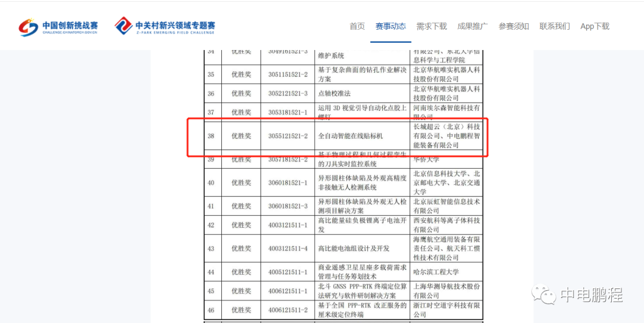Click the 中关村新兴领域专题赛 logo

(x=165, y=26)
